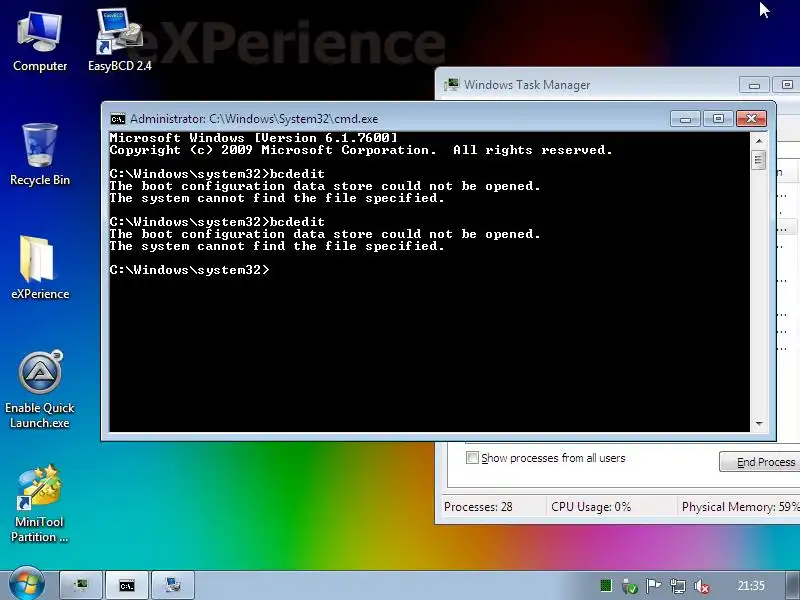This screenshot has width=800, height=600.
Task: Click the Microsoft Windows Version 6.1.7600 line
Action: (x=254, y=138)
